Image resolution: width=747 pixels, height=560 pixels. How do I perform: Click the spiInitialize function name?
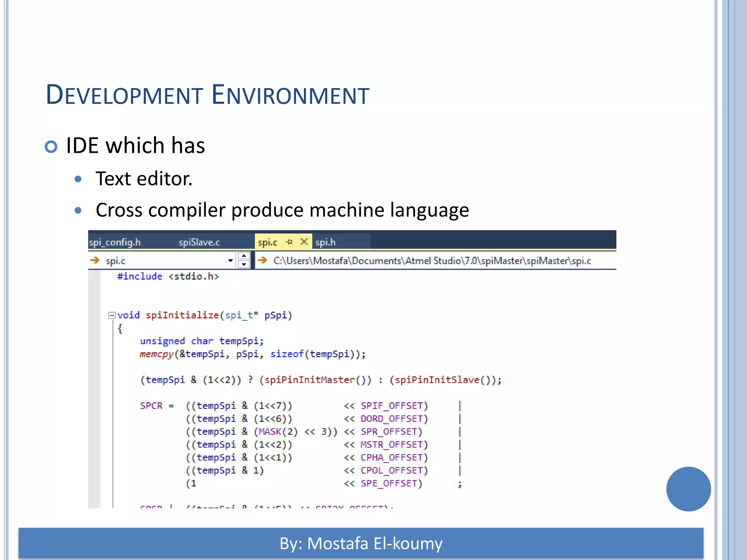[x=182, y=315]
